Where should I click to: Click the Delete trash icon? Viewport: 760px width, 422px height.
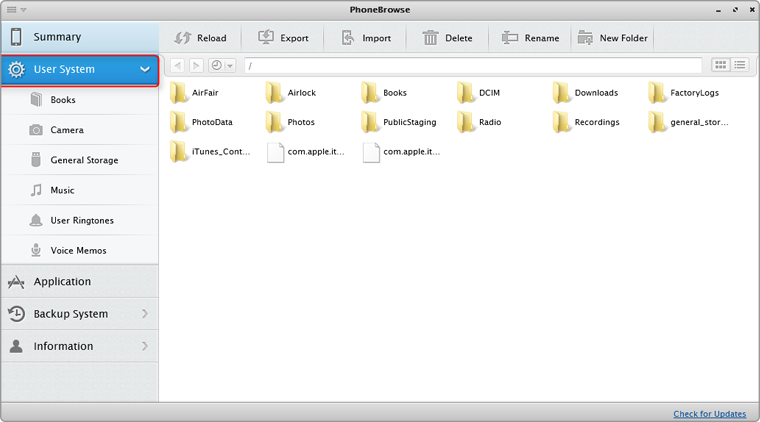click(431, 38)
